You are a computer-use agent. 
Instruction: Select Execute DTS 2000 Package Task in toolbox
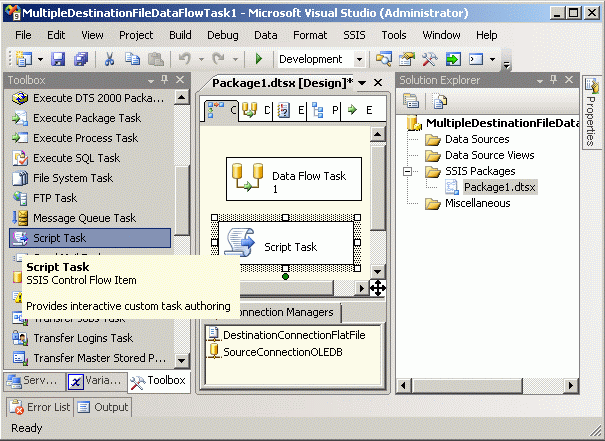[x=90, y=98]
